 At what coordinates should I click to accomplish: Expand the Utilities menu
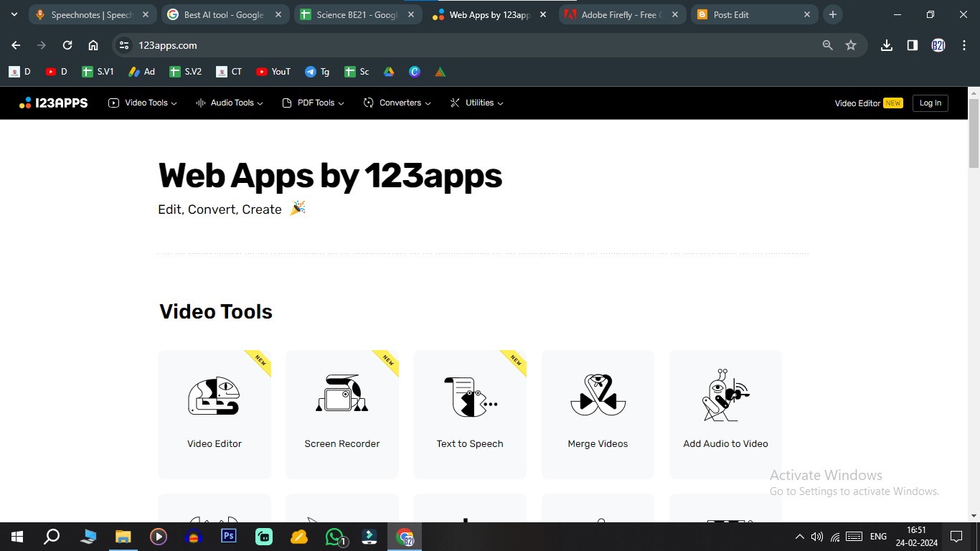[x=476, y=103]
